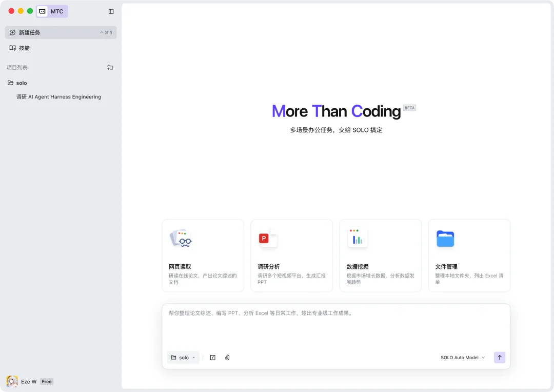Click the Eze W user profile
Screen dimensions: 554x392
pyautogui.click(x=28, y=381)
